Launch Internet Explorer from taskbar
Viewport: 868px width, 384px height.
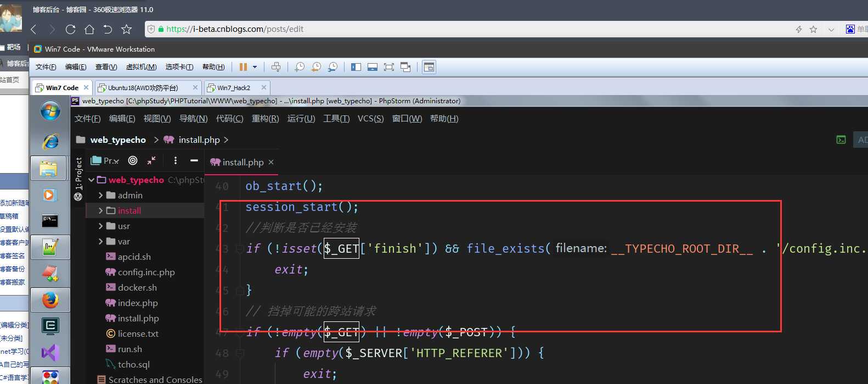pyautogui.click(x=50, y=141)
